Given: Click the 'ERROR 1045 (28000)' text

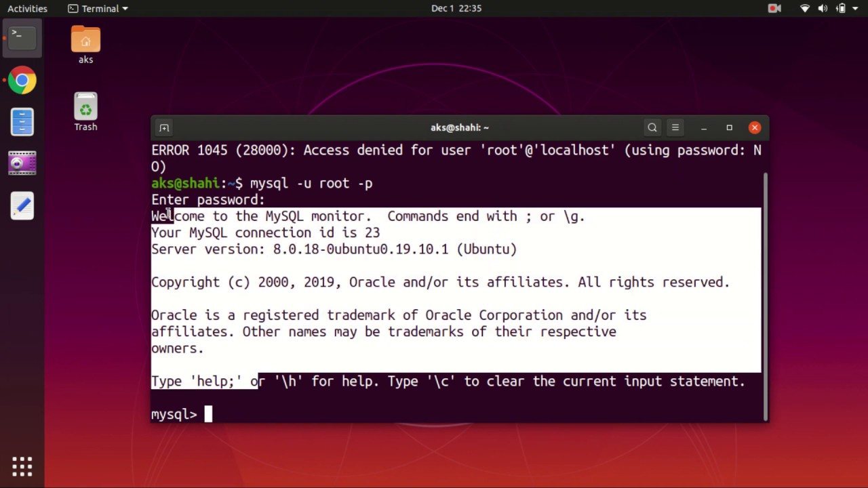Looking at the screenshot, I should tap(223, 150).
